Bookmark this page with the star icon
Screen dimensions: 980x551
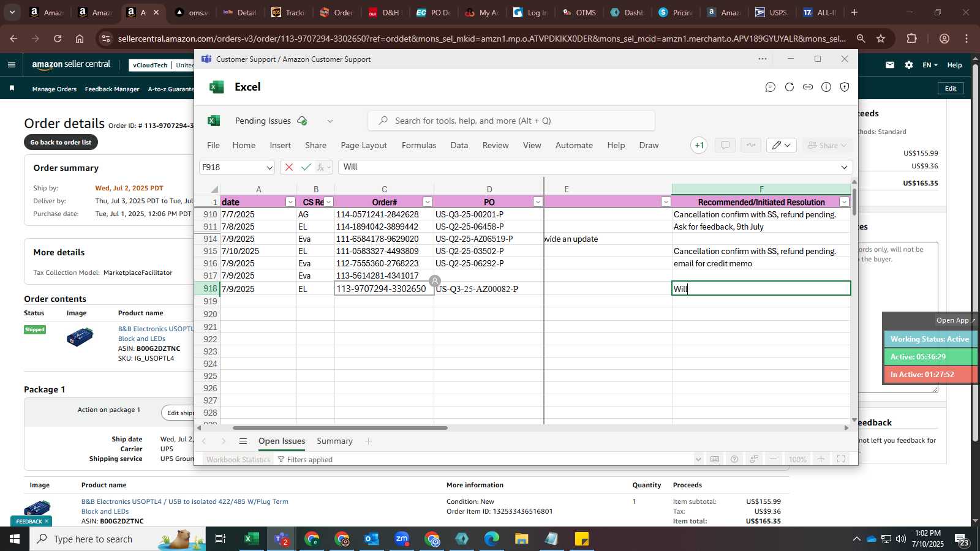pyautogui.click(x=881, y=39)
